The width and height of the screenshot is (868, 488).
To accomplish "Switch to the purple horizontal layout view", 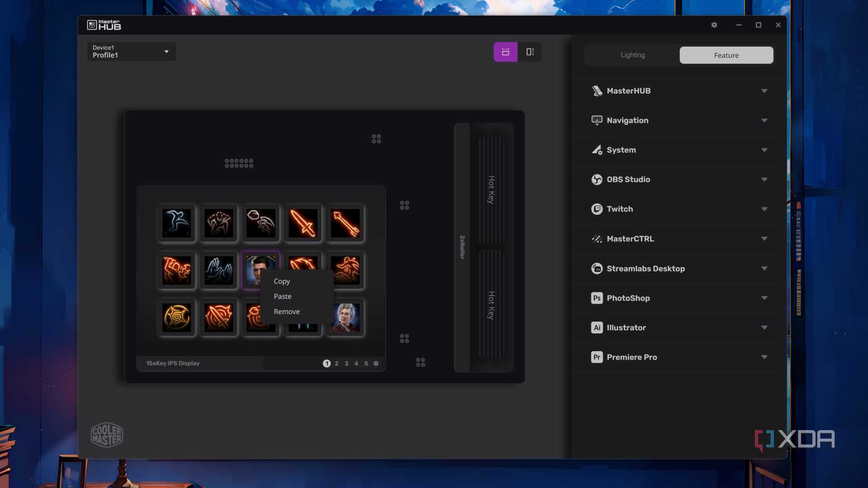I will click(506, 52).
